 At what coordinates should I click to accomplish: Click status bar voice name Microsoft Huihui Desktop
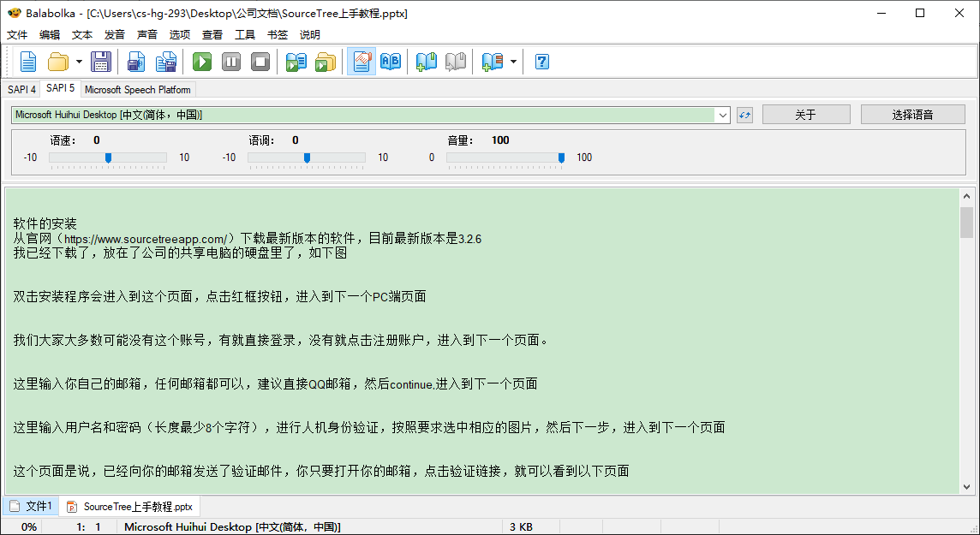(x=232, y=527)
